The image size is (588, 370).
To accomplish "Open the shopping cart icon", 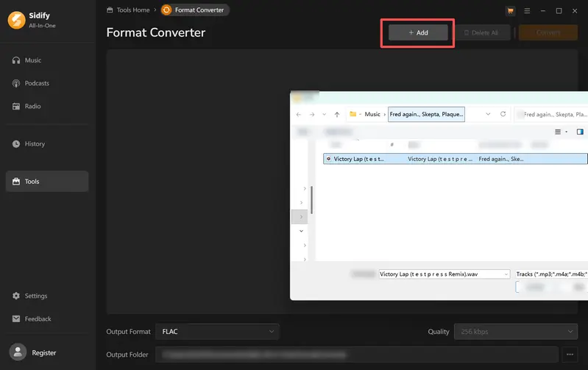I will click(511, 11).
